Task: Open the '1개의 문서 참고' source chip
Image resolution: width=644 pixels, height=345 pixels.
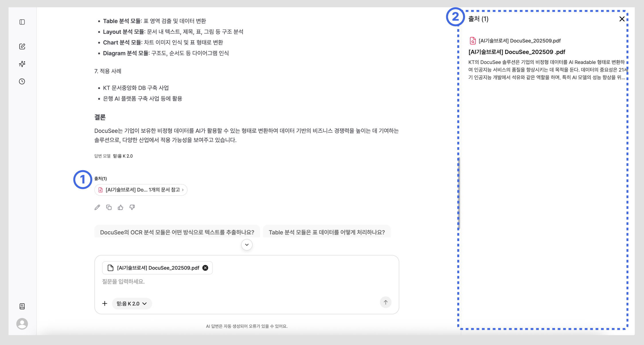Action: point(141,190)
